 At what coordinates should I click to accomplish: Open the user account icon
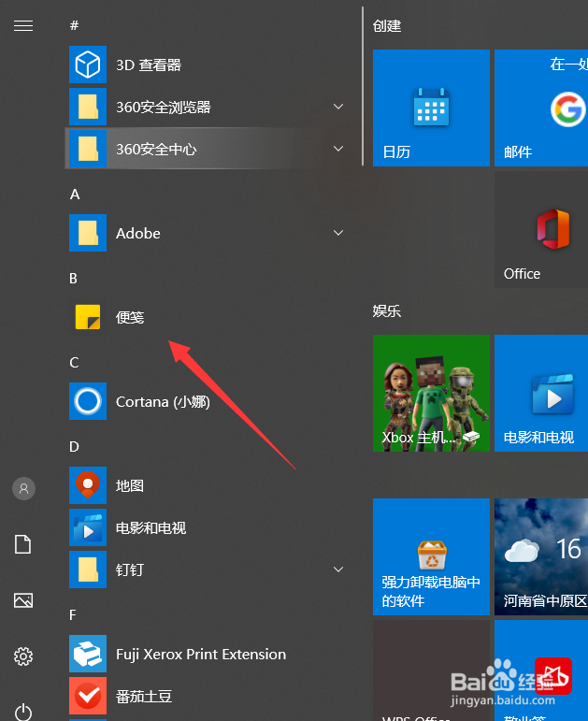pyautogui.click(x=23, y=488)
